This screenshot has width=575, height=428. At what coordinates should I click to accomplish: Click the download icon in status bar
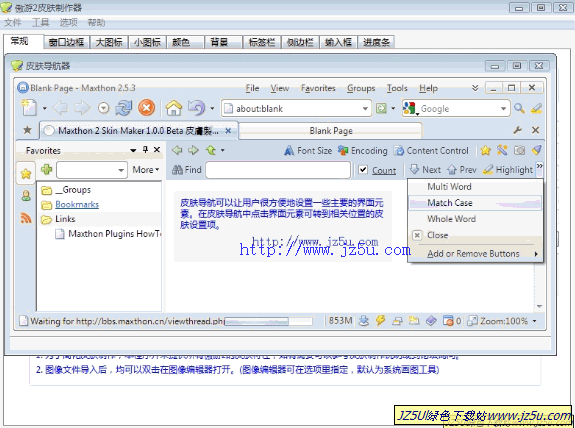[364, 321]
